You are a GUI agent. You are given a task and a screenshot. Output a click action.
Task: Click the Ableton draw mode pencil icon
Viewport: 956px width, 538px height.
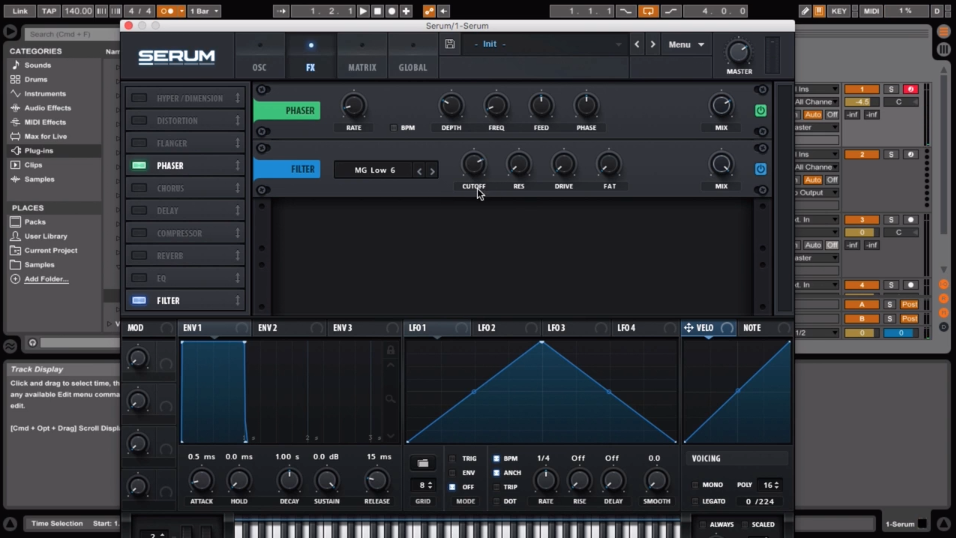tap(805, 11)
